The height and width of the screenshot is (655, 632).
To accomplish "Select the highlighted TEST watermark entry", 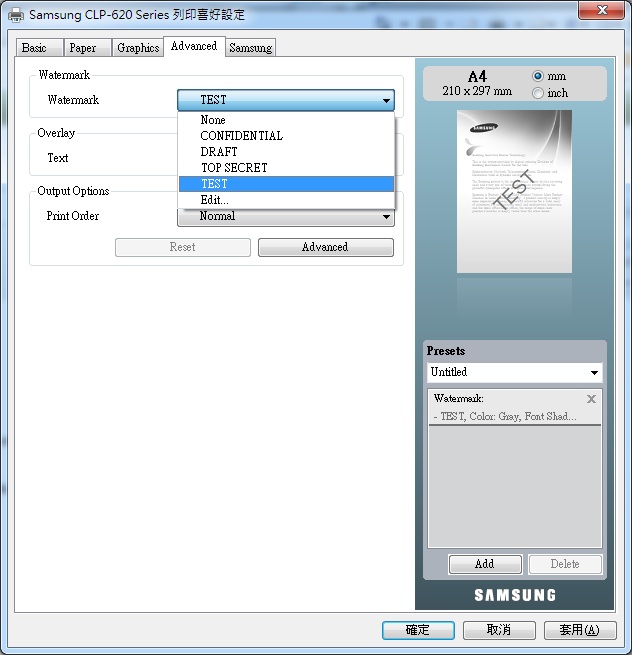I will 286,184.
